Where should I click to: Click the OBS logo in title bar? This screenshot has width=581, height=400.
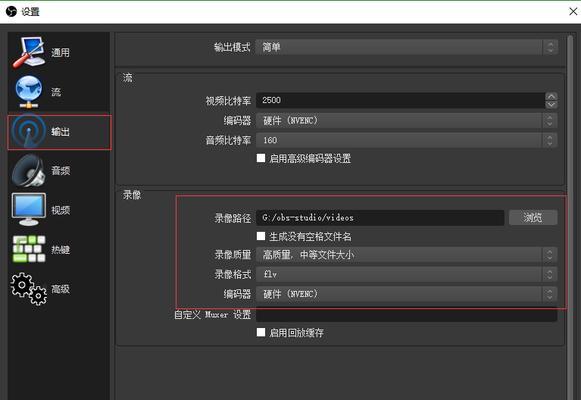click(11, 11)
